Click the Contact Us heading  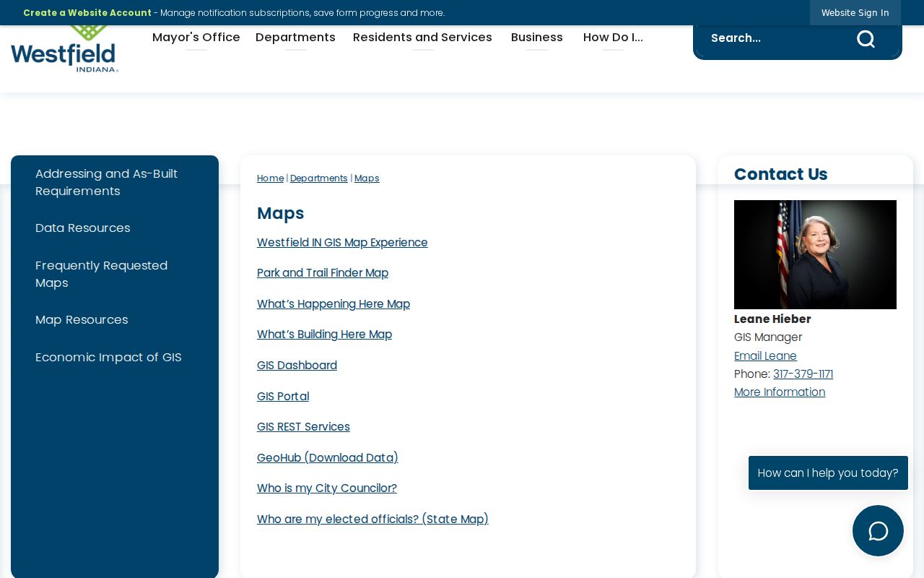[780, 174]
